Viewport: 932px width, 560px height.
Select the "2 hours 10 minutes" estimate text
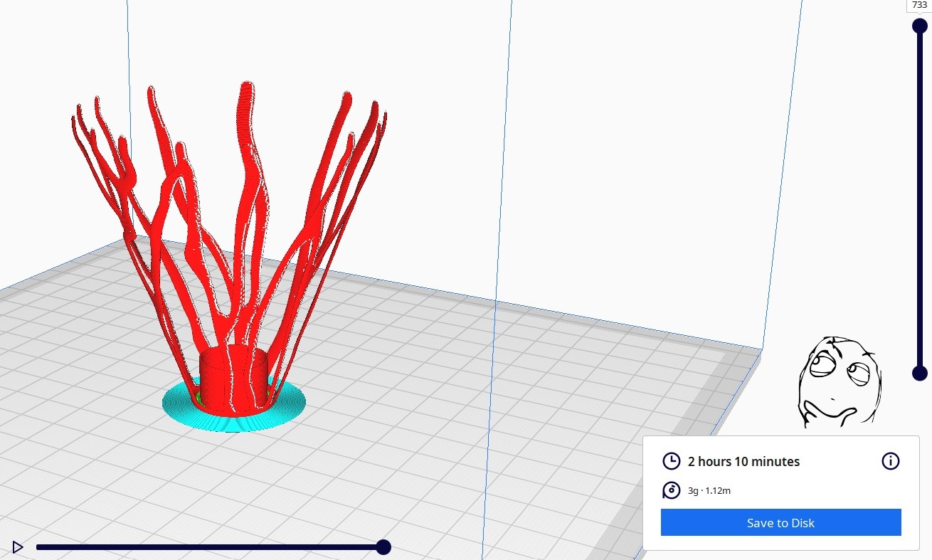pyautogui.click(x=743, y=462)
